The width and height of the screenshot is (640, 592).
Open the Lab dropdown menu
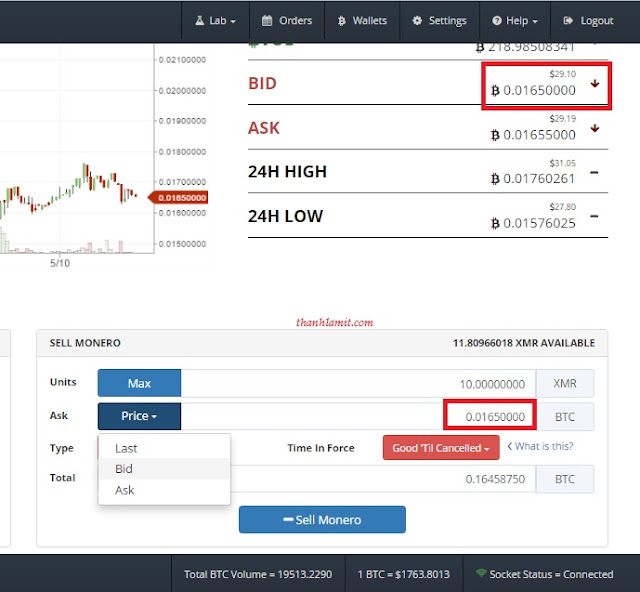click(x=215, y=21)
